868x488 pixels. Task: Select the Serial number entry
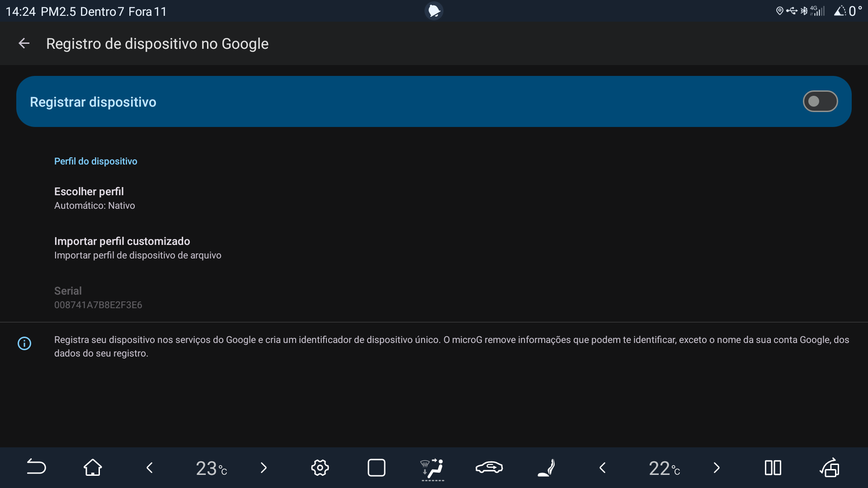[x=434, y=297]
